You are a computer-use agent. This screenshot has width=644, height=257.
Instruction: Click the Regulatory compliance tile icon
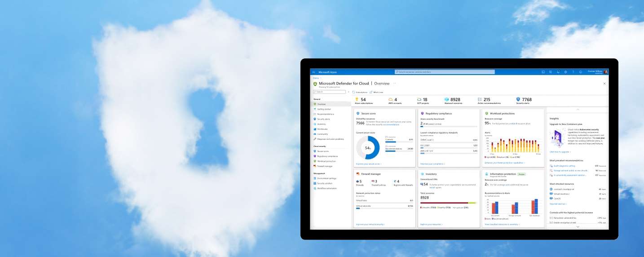tap(422, 113)
